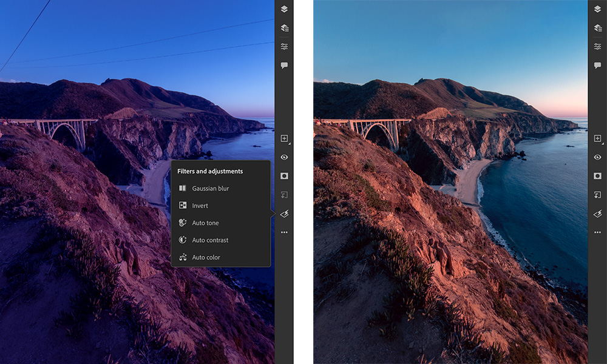The image size is (607, 364).
Task: Toggle layer visibility with the eye icon
Action: point(284,158)
